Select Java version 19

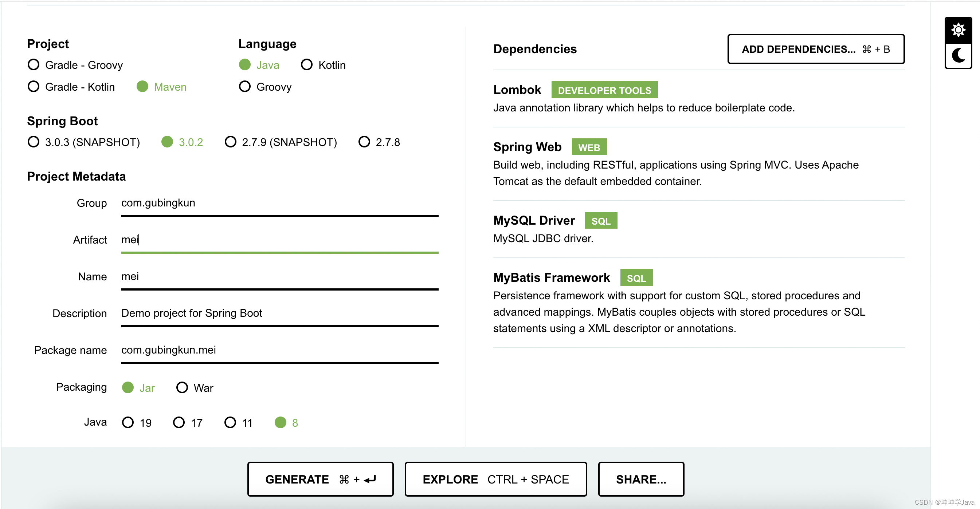click(137, 423)
